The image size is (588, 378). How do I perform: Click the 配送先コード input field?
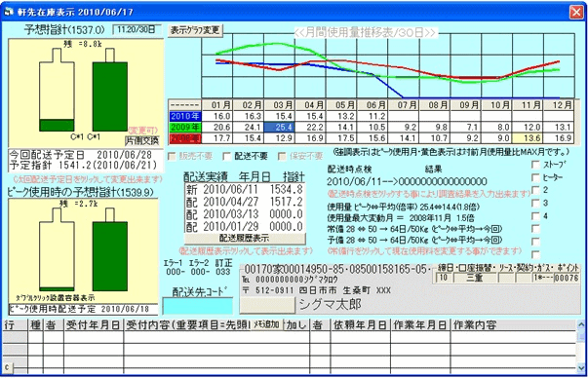click(x=198, y=306)
